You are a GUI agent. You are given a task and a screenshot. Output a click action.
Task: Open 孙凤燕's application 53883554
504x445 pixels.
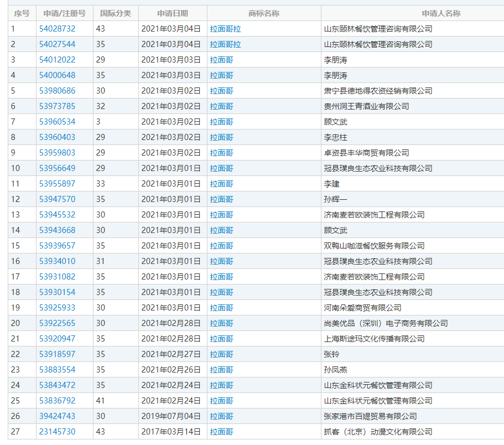coord(57,370)
